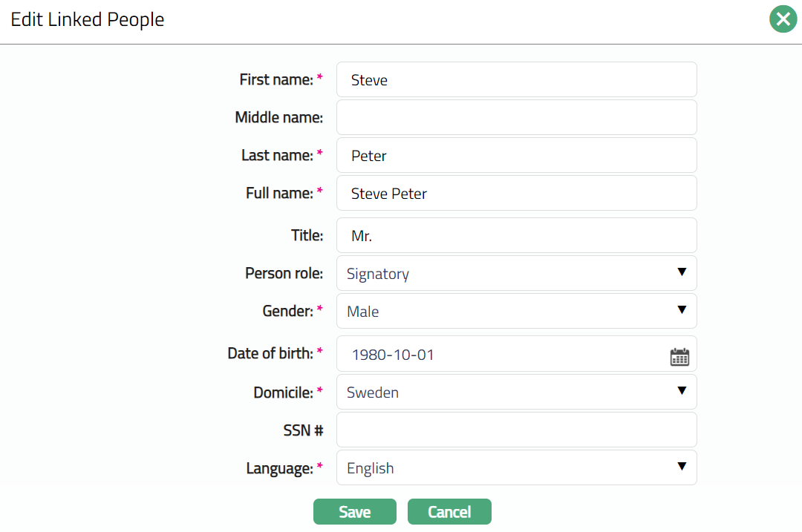Viewport: 802px width, 532px height.
Task: Close the Edit Linked People dialog
Action: coord(783,19)
